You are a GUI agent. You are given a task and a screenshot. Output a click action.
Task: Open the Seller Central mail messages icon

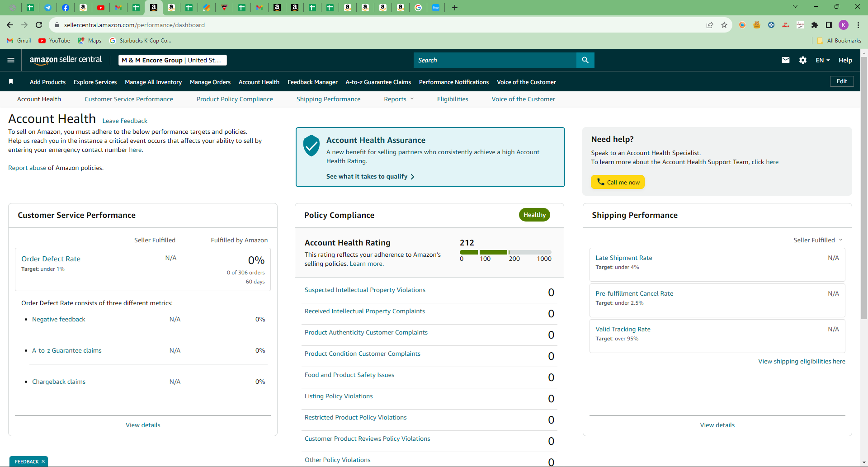(x=786, y=60)
